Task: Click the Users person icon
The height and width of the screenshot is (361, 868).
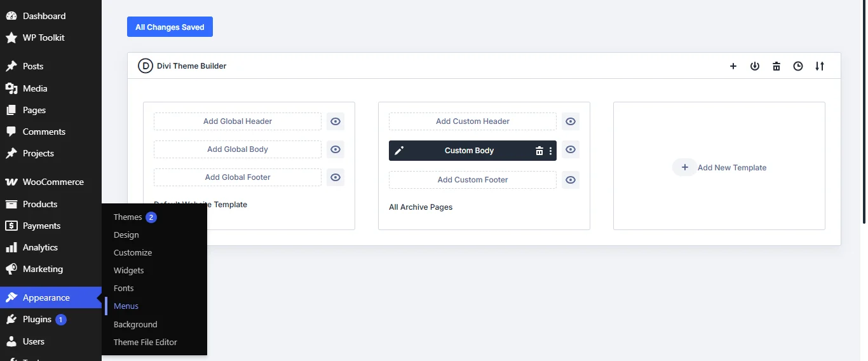Action: 11,341
